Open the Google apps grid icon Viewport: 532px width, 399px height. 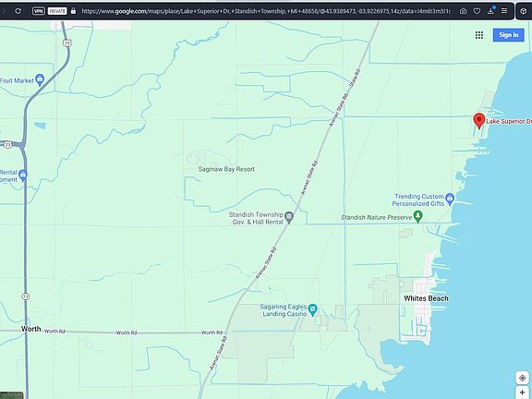[x=479, y=35]
